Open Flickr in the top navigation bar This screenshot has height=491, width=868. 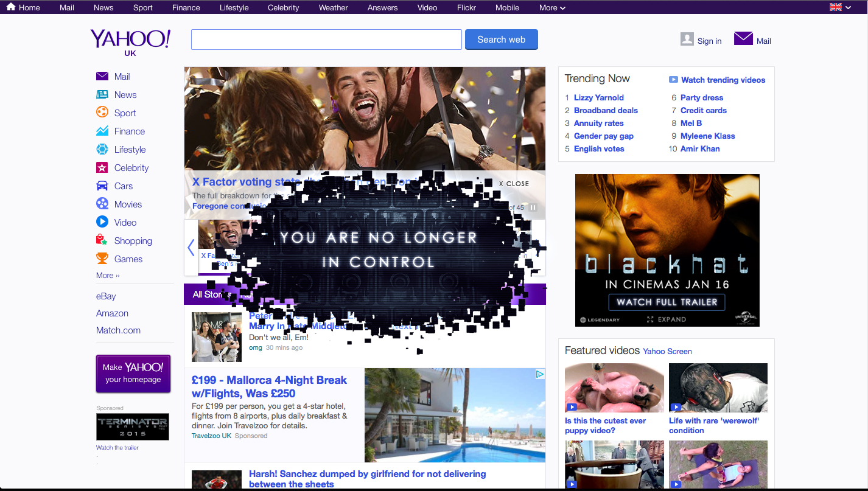(466, 7)
